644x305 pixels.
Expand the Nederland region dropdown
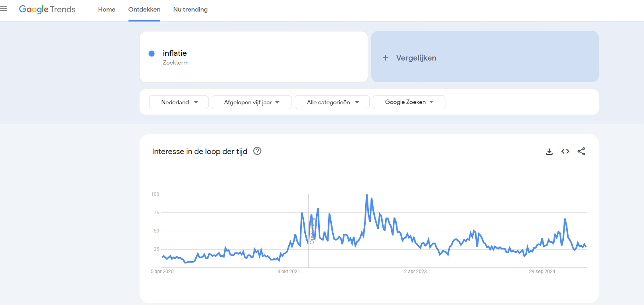tap(179, 102)
